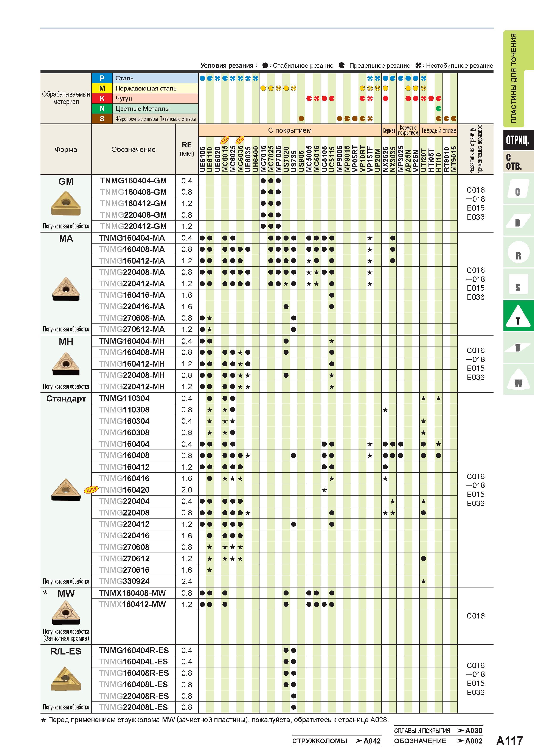
Task: Select designation TNMG110304
Action: tap(124, 398)
